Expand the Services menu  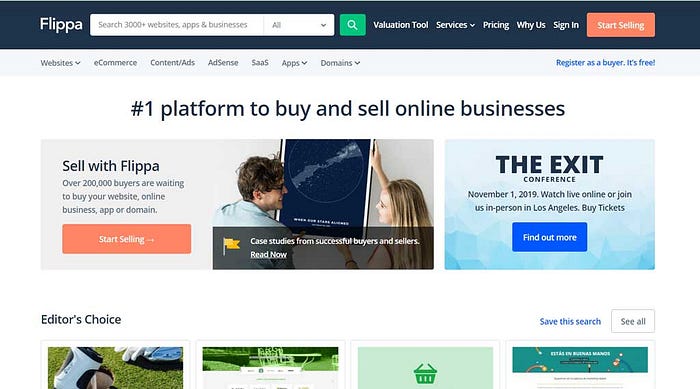[455, 25]
